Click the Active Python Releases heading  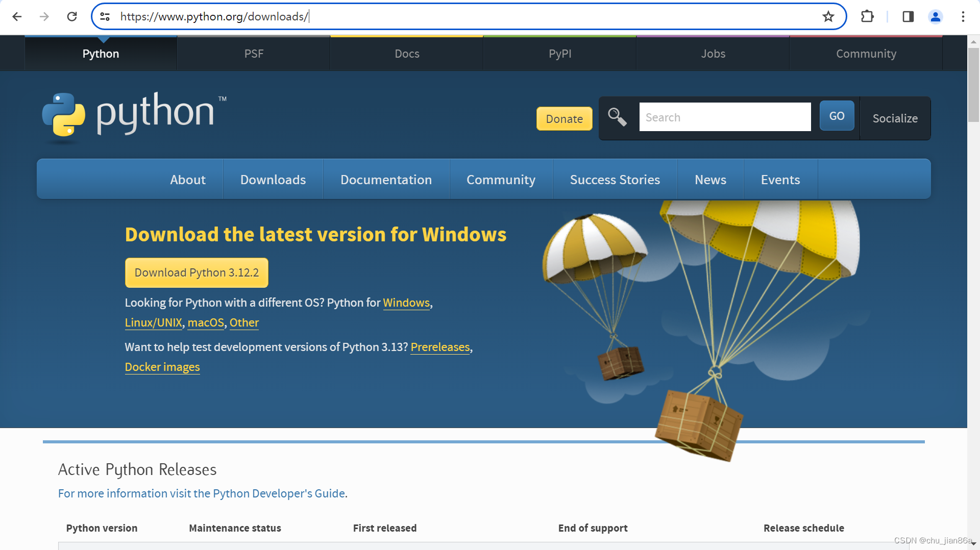(137, 469)
